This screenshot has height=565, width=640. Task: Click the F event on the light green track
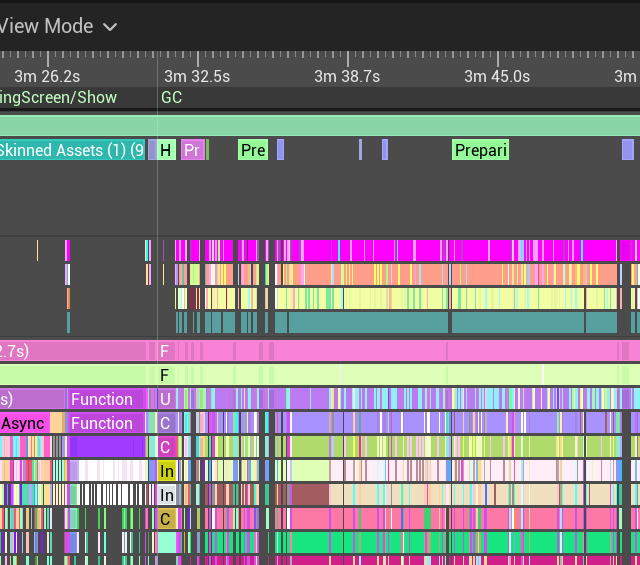pos(165,375)
